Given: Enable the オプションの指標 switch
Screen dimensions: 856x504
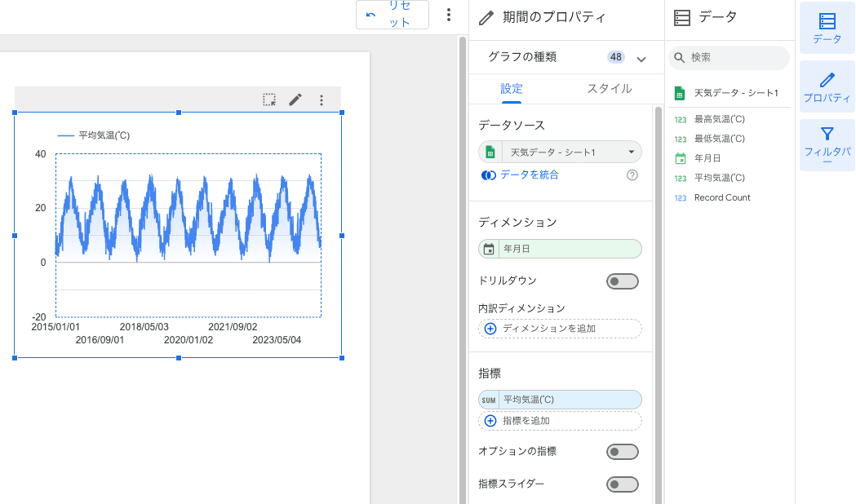Looking at the screenshot, I should click(x=622, y=452).
